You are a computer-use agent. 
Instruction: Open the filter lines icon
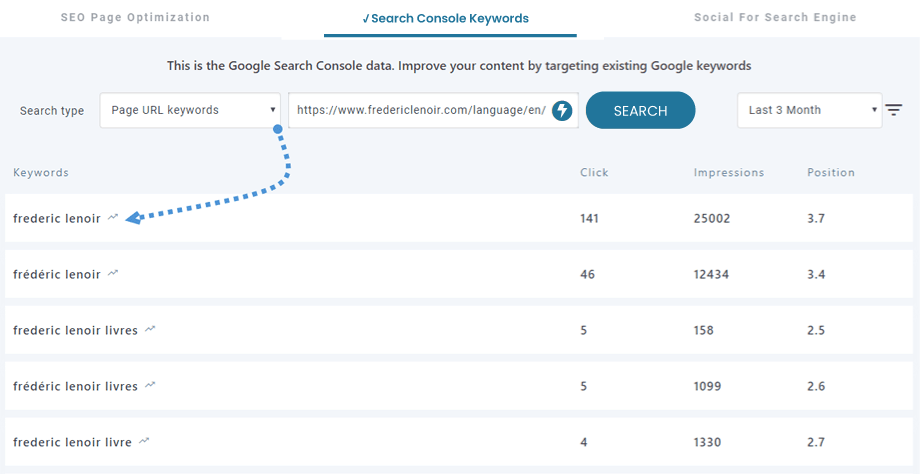894,110
